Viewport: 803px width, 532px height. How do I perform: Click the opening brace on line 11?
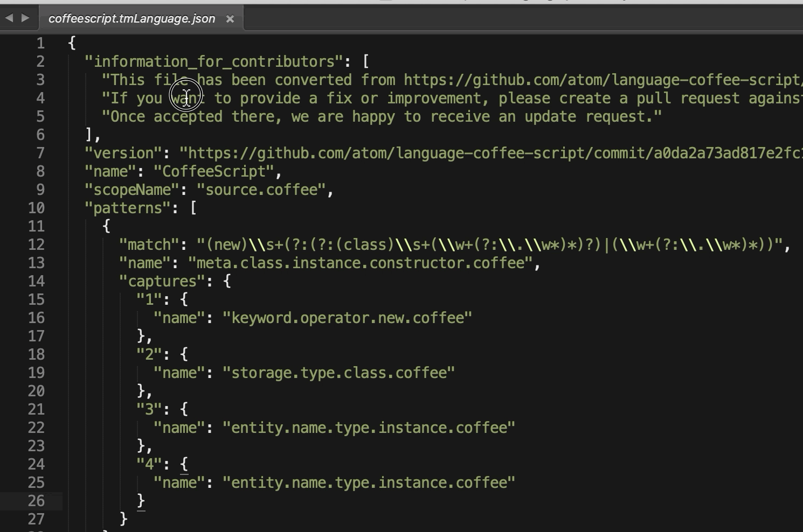[106, 226]
